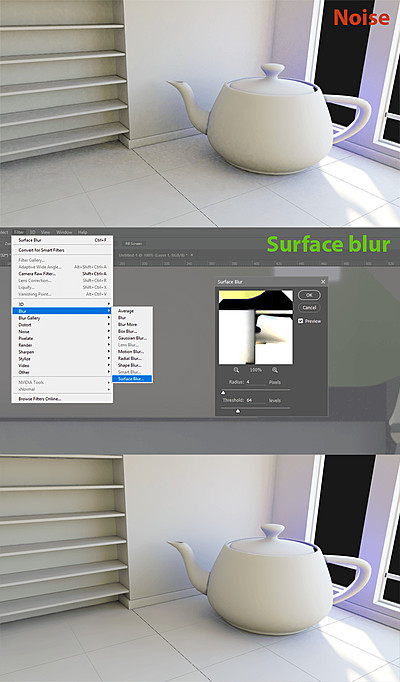Click the Radius value field
Image resolution: width=400 pixels, height=682 pixels.
(255, 382)
